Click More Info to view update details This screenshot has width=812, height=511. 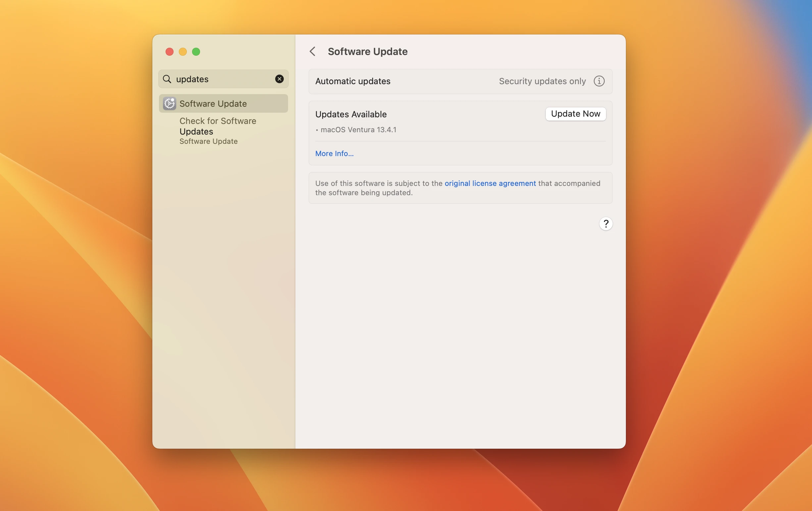(x=334, y=153)
